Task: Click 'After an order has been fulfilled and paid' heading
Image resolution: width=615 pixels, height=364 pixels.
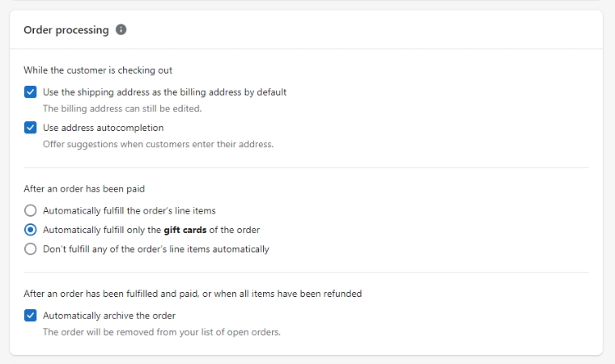Action: [193, 294]
